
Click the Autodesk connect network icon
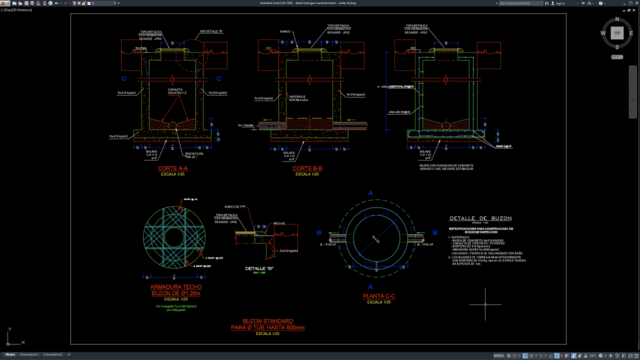coord(589,3)
